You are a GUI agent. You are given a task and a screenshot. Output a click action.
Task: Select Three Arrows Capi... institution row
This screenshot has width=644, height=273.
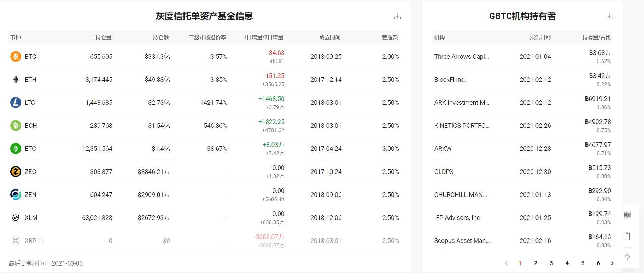(522, 57)
